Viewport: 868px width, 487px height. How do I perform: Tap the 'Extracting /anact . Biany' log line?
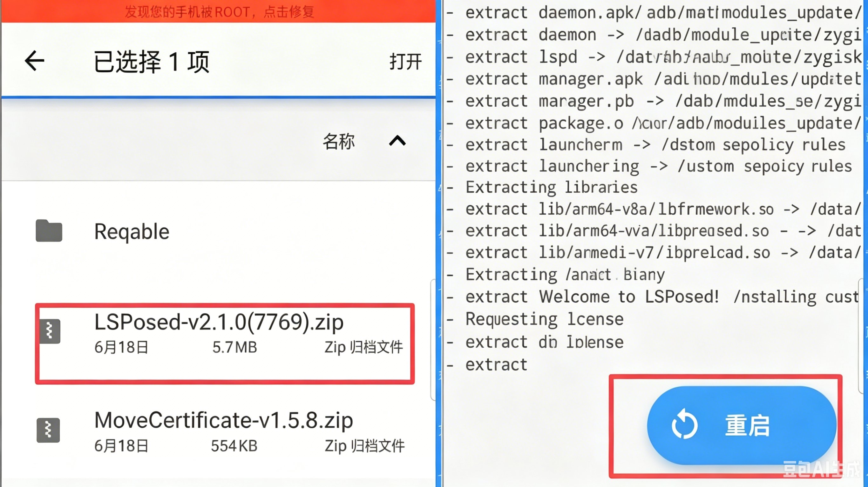click(x=555, y=275)
